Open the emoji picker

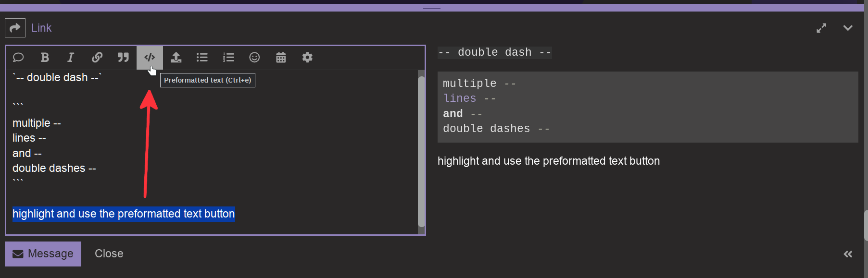(254, 58)
